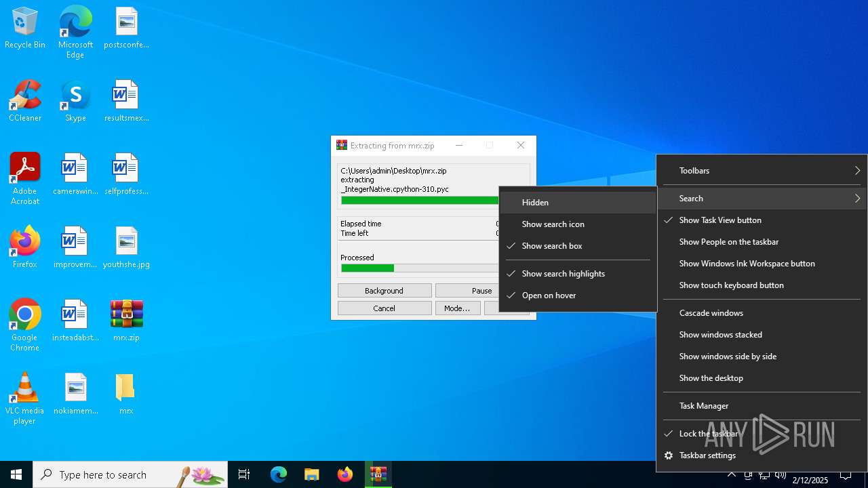
Task: Choose Hidden search option
Action: coord(578,203)
